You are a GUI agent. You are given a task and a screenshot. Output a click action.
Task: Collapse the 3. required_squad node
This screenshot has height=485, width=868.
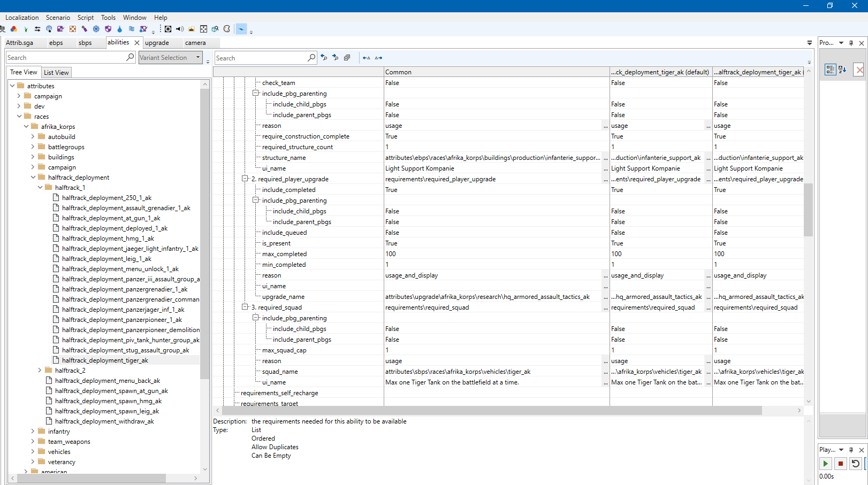click(245, 307)
